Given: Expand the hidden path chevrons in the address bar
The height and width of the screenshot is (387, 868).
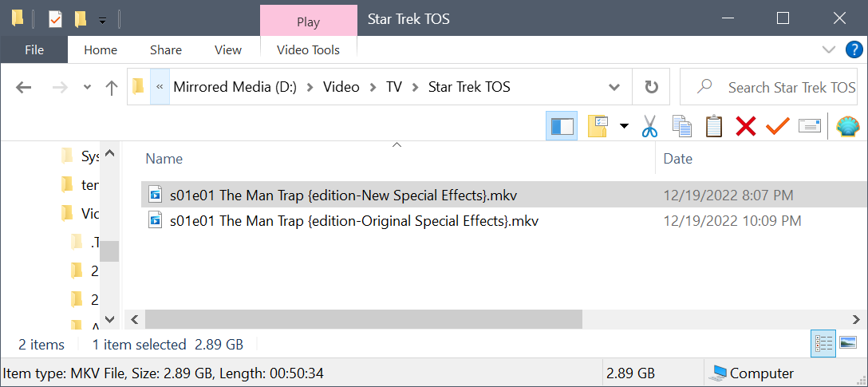Looking at the screenshot, I should tap(160, 87).
